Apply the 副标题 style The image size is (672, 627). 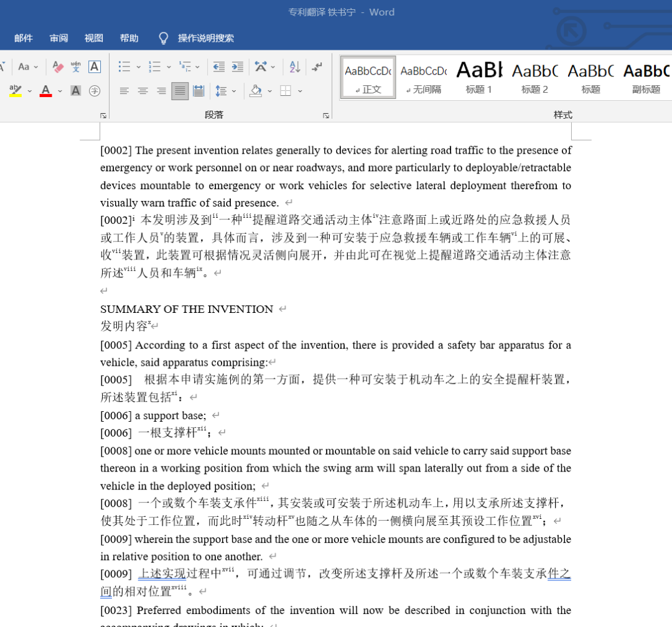(x=646, y=78)
